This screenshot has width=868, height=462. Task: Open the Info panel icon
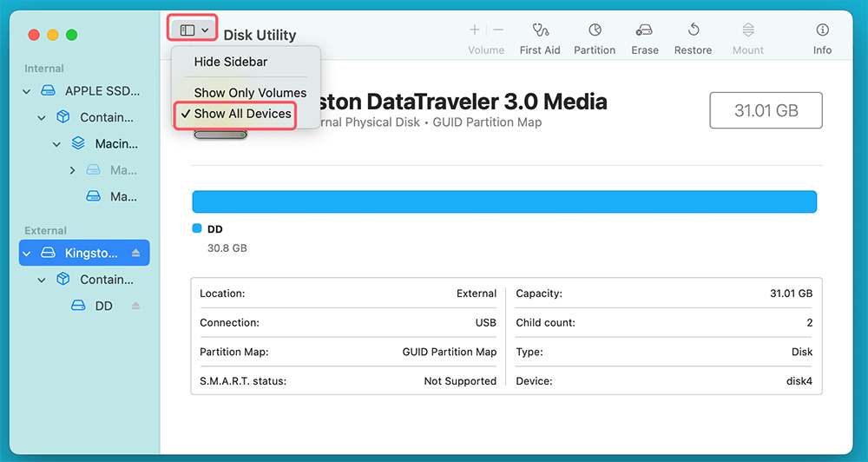(x=822, y=30)
